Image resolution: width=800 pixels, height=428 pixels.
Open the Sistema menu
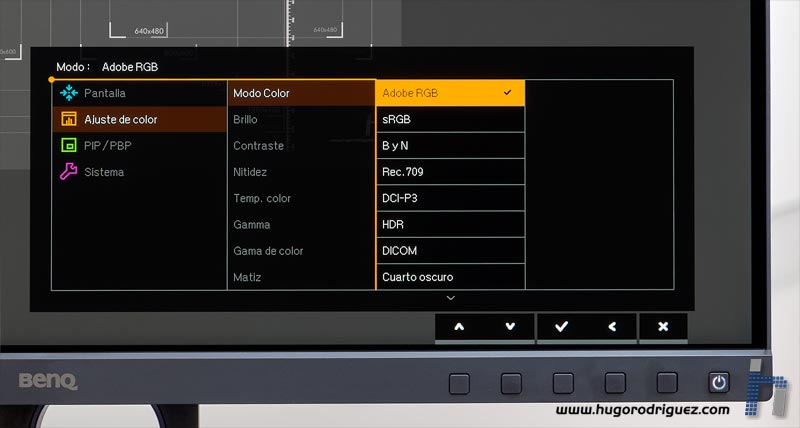139,172
